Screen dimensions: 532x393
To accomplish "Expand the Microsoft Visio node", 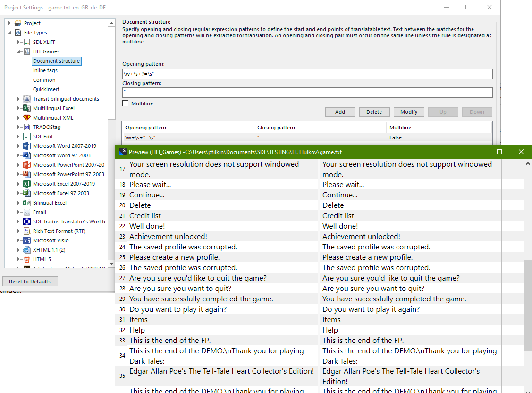I will coord(18,240).
